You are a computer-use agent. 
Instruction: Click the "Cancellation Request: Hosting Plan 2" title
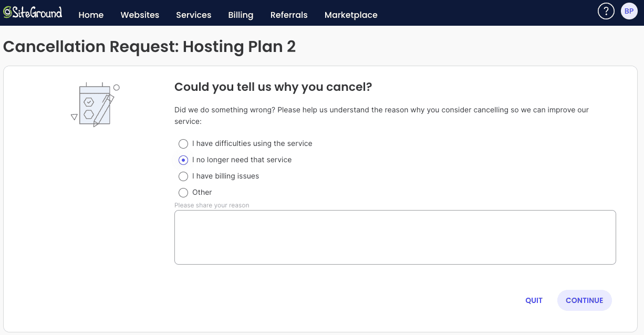149,47
